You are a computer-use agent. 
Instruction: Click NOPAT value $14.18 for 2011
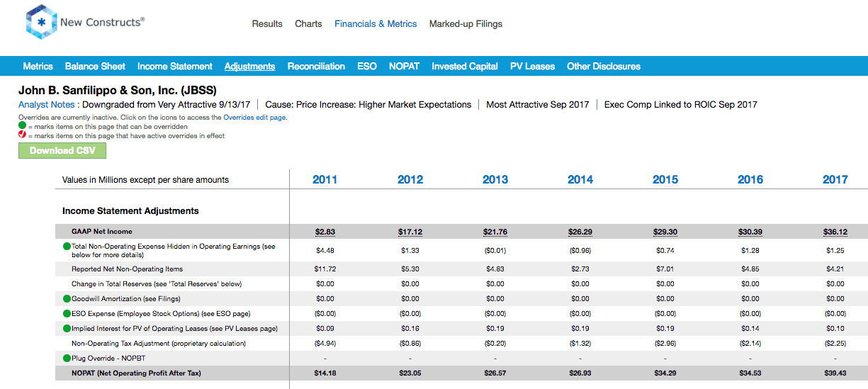[x=325, y=373]
